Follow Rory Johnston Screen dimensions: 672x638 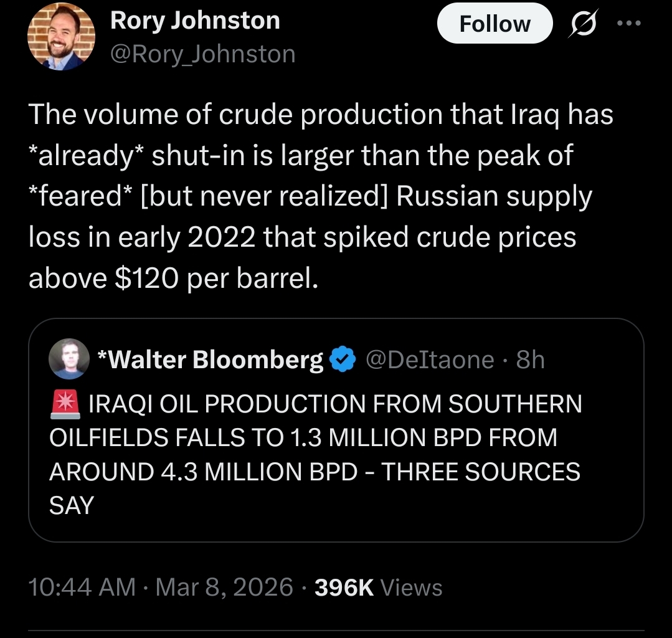[x=495, y=24]
